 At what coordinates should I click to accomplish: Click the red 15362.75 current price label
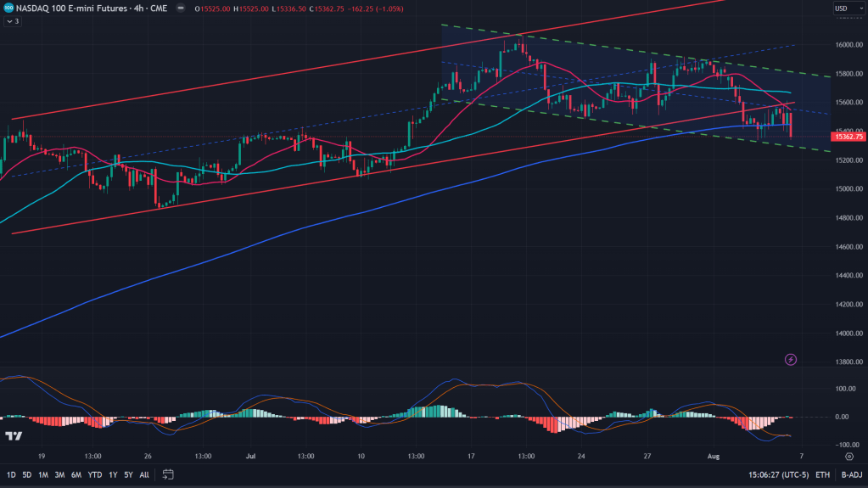click(x=848, y=136)
